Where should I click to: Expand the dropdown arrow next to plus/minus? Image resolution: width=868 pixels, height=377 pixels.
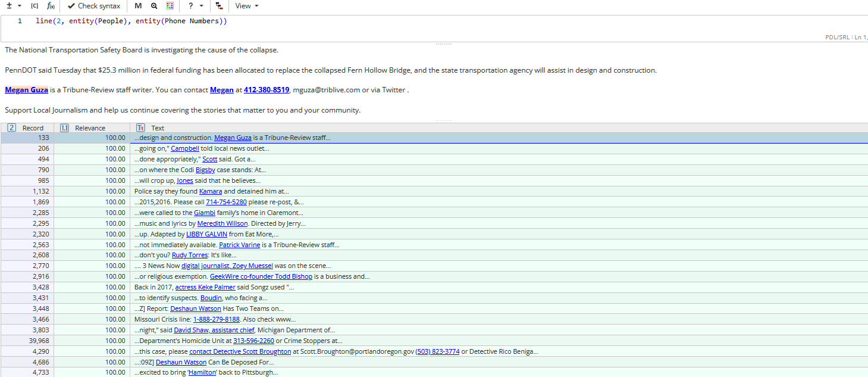coord(20,6)
